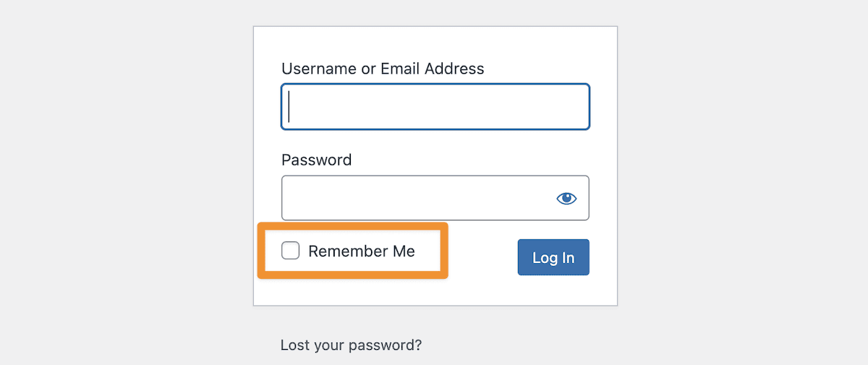Toggle password visibility
Image resolution: width=868 pixels, height=365 pixels.
[x=566, y=198]
